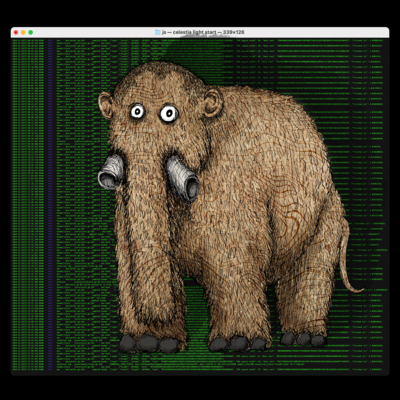Viewport: 400px width, 400px height.
Task: Click the mammoth's curly tail
Action: click(x=347, y=257)
